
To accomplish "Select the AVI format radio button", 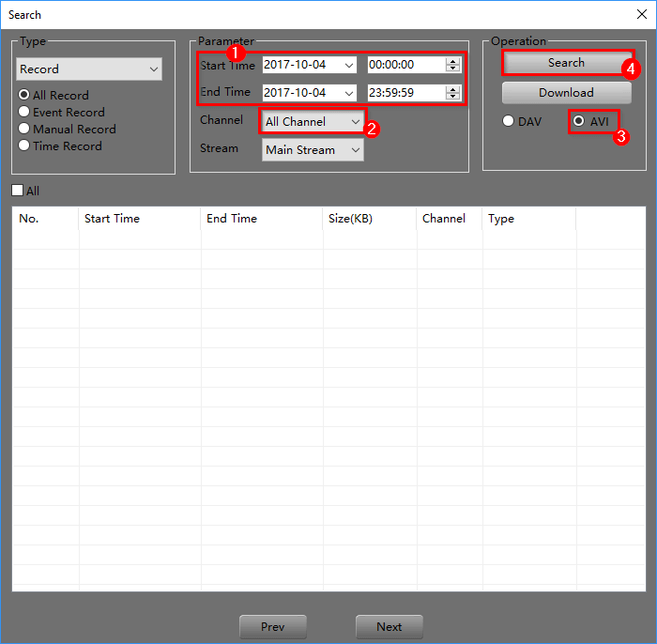I will (579, 122).
